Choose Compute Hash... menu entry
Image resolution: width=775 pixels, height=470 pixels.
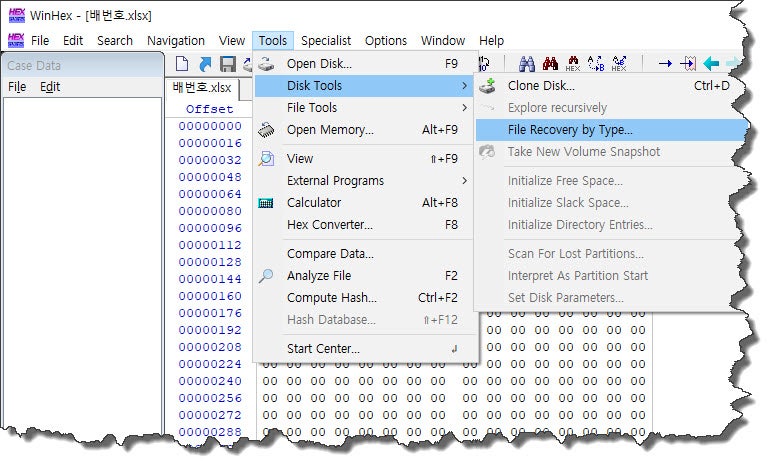365,298
